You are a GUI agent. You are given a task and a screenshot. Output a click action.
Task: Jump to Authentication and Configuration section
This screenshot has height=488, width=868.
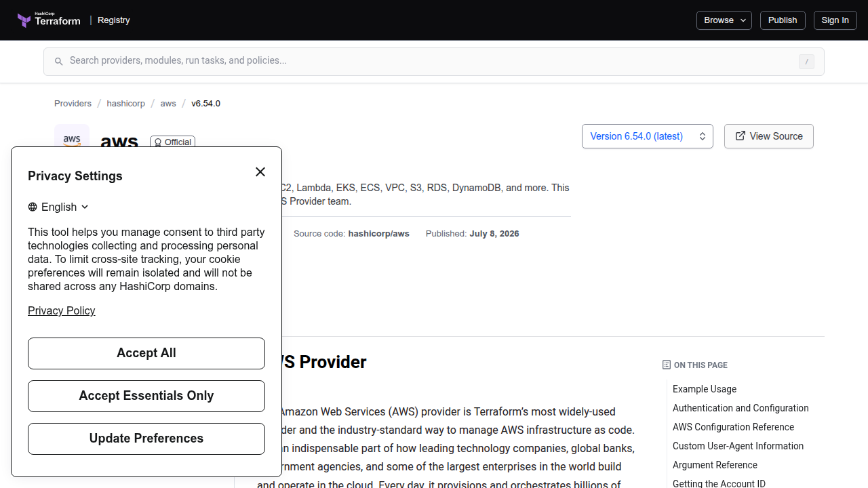pos(741,408)
